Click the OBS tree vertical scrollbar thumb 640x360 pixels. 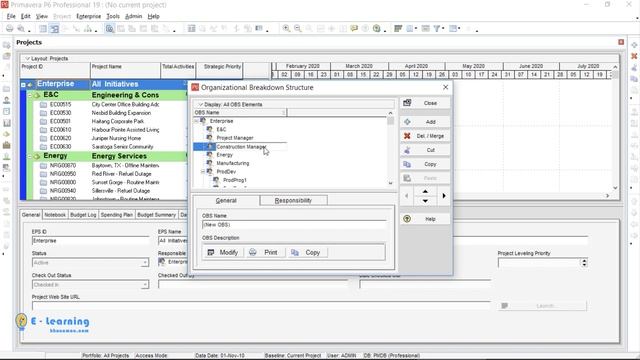[391, 121]
